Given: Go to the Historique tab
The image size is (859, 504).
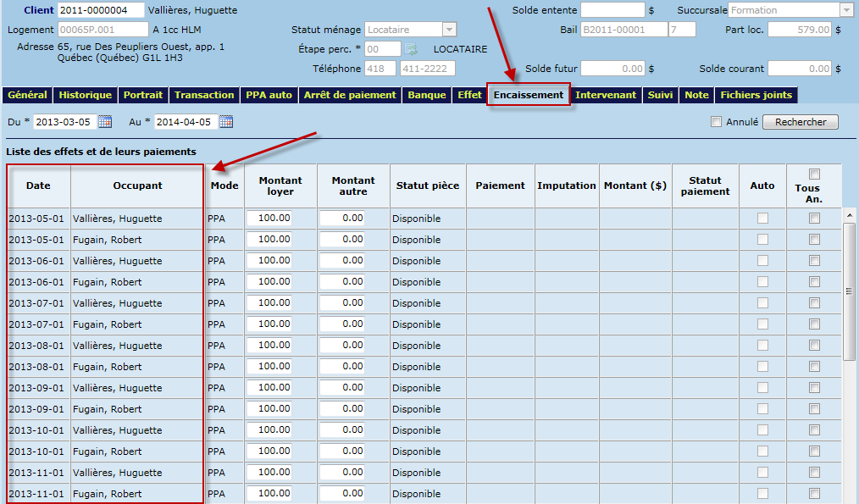Looking at the screenshot, I should pos(86,95).
